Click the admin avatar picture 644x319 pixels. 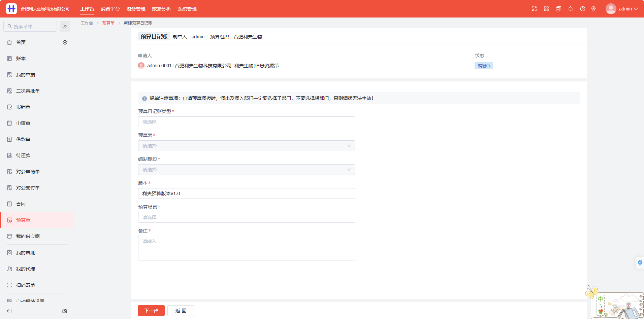(x=611, y=9)
